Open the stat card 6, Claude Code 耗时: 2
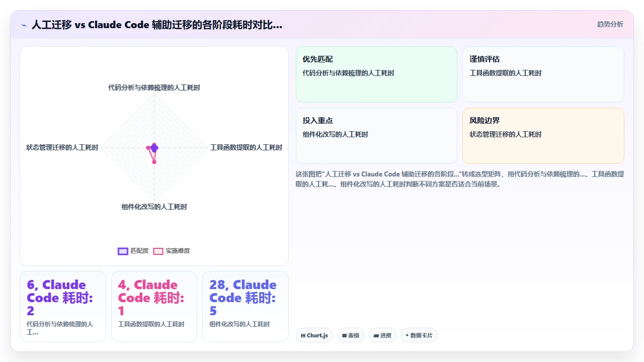 (63, 307)
